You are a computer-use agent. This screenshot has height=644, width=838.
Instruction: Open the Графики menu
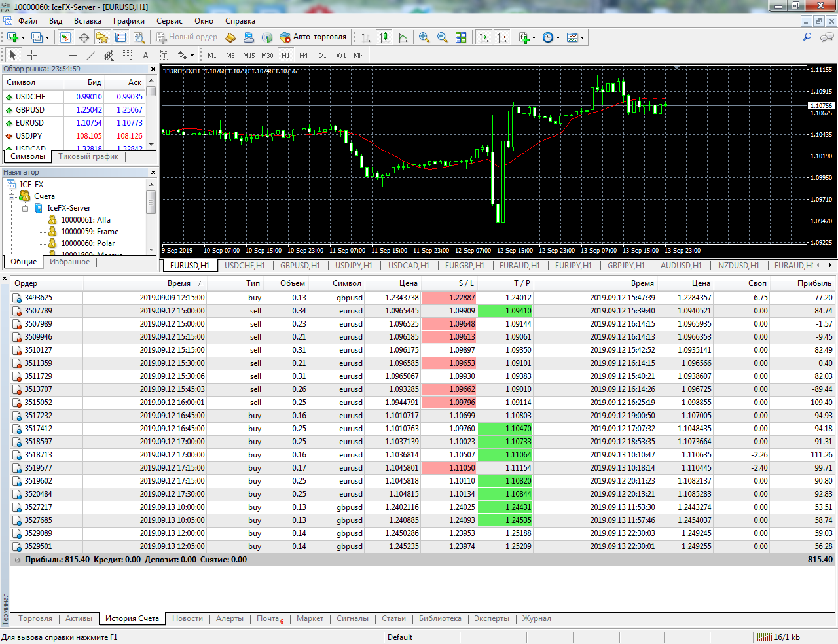[128, 21]
